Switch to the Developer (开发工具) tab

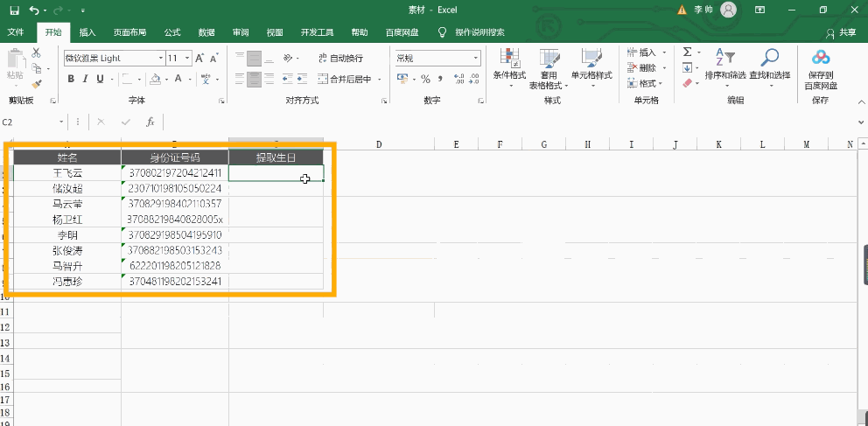coord(318,32)
